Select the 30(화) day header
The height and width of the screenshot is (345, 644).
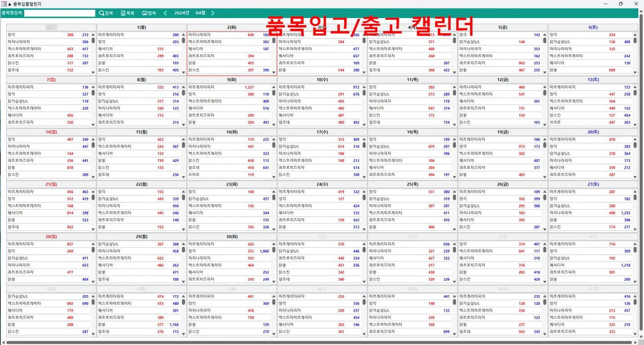point(232,237)
